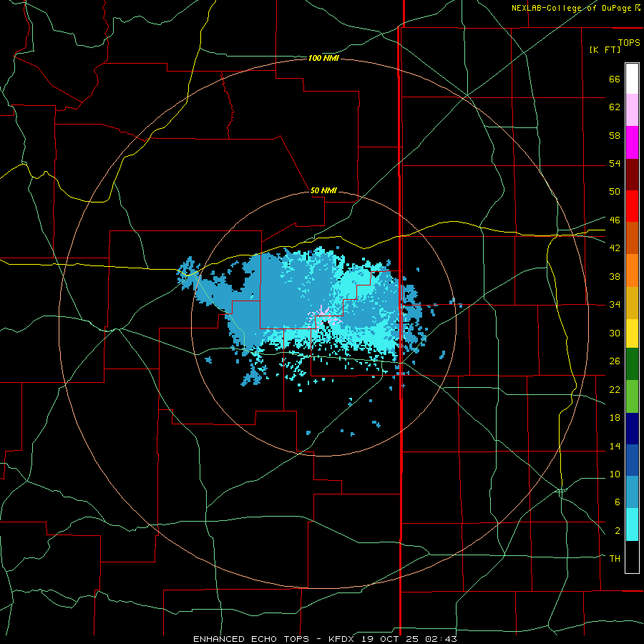Click the navy 14-18 kft legend swatch
The width and height of the screenshot is (644, 644).
[x=632, y=429]
